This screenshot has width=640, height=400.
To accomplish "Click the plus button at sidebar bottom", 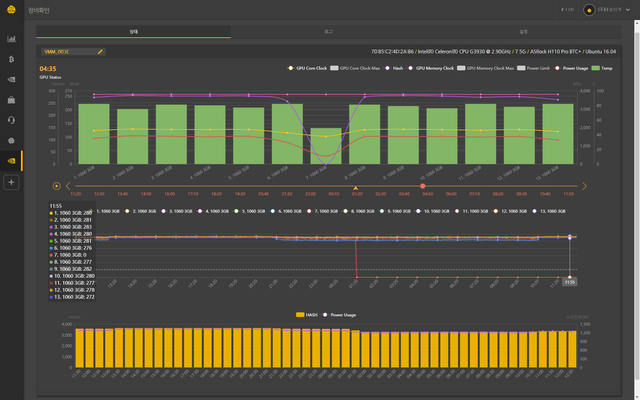I will (x=11, y=183).
